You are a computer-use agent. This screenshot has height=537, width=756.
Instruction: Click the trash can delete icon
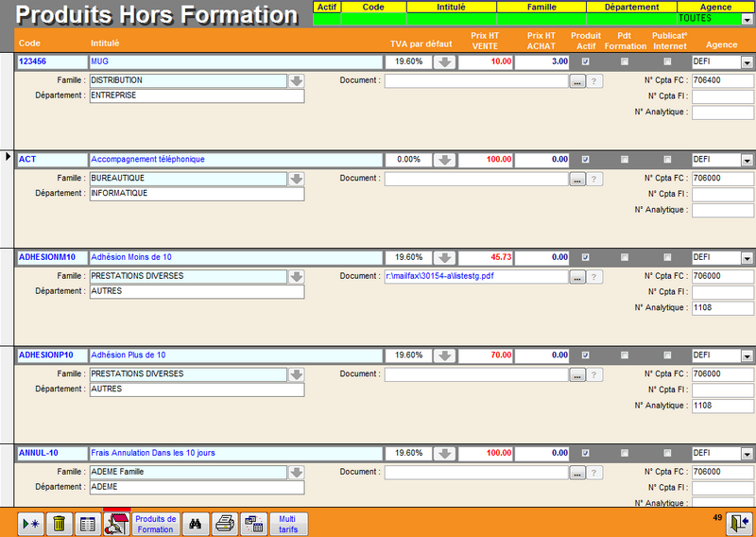coord(59,524)
